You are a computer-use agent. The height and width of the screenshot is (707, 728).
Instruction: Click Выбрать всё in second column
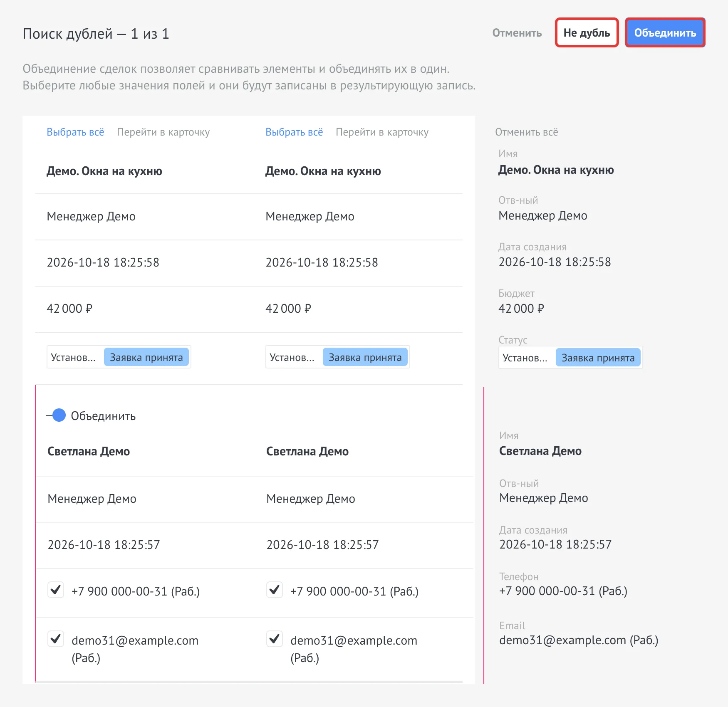point(294,132)
